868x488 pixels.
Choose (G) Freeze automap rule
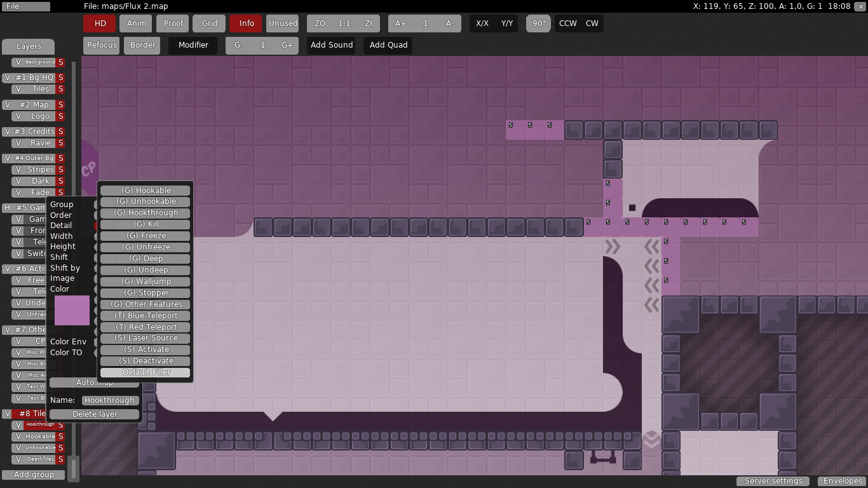click(x=145, y=236)
